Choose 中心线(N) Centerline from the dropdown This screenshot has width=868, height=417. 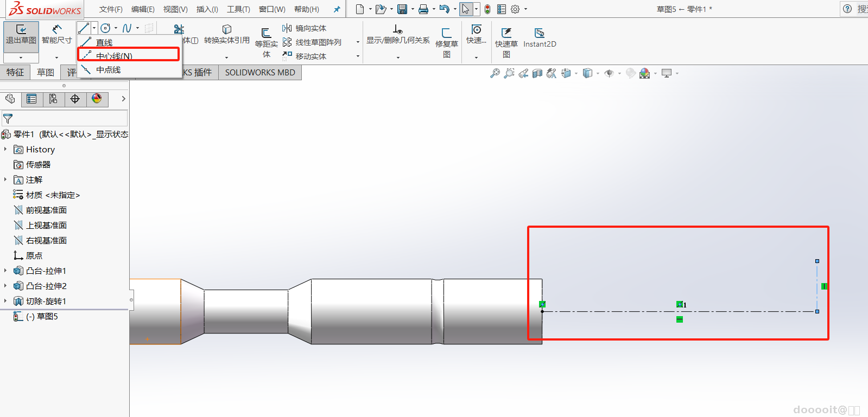[x=129, y=55]
